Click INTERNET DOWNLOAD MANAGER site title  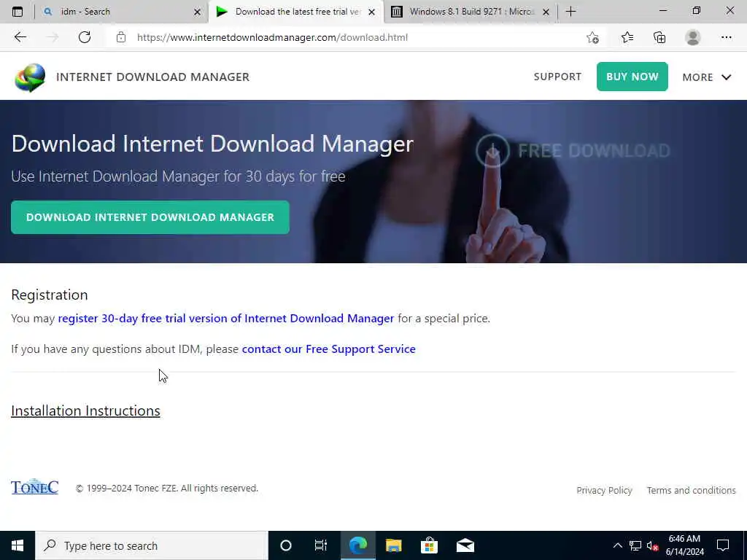(152, 77)
